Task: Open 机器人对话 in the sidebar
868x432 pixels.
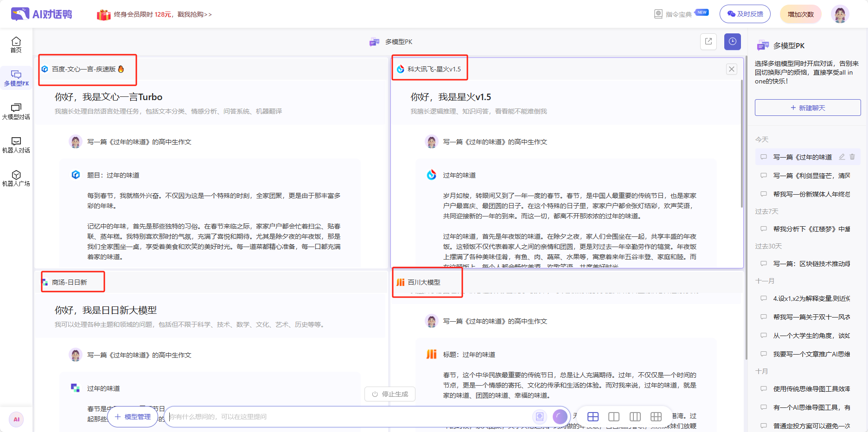Action: (x=16, y=145)
